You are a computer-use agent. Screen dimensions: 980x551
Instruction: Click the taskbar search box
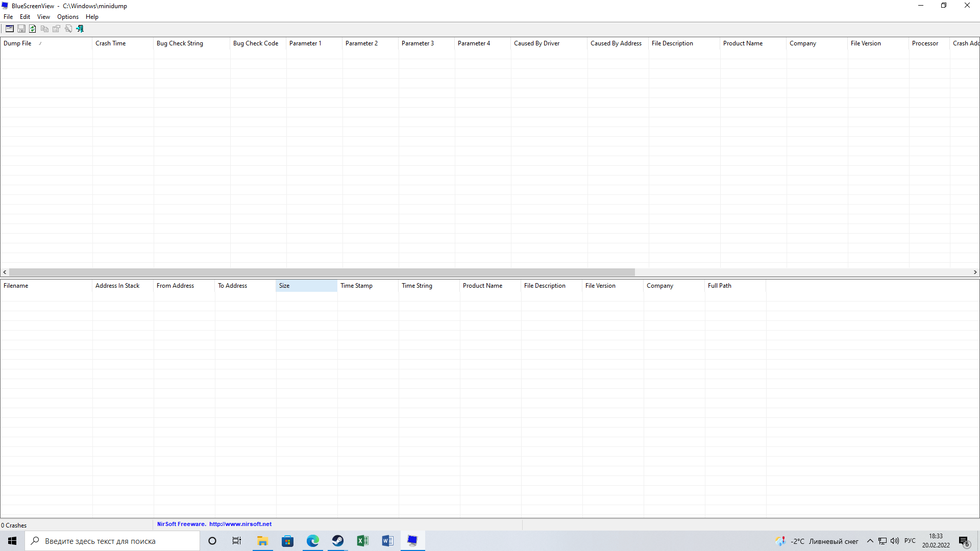(x=112, y=541)
